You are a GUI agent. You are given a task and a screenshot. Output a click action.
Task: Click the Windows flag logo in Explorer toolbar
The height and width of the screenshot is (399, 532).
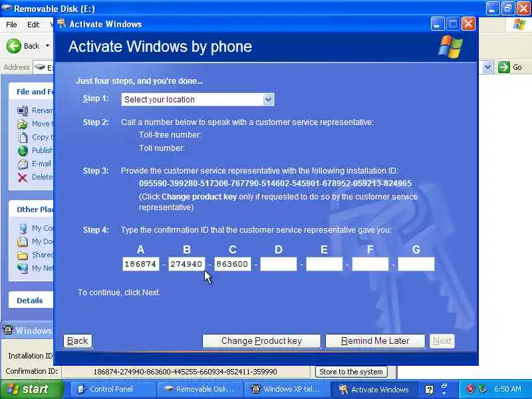click(x=519, y=25)
